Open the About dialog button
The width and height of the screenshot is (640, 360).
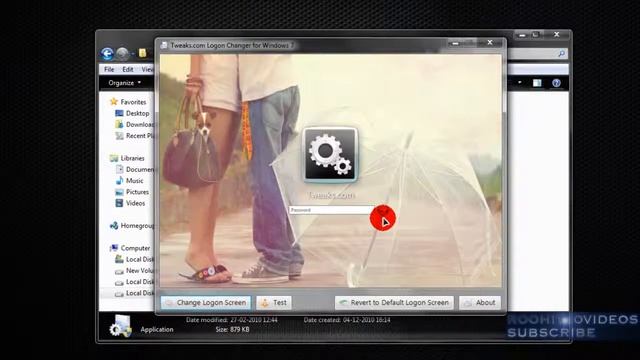[480, 303]
